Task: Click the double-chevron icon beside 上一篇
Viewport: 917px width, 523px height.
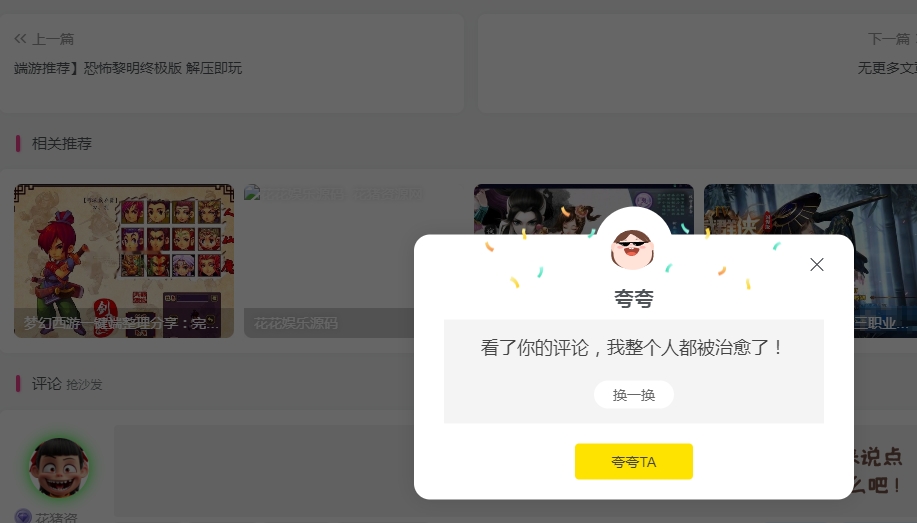Action: click(x=20, y=39)
